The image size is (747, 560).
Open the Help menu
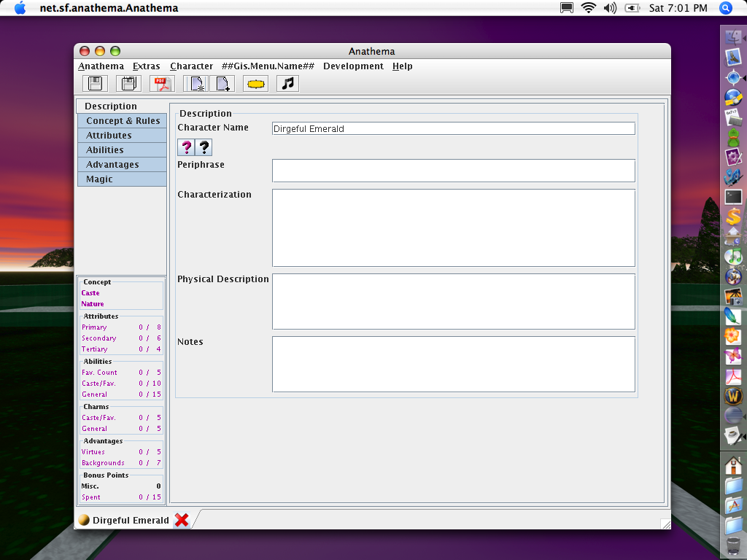[403, 66]
